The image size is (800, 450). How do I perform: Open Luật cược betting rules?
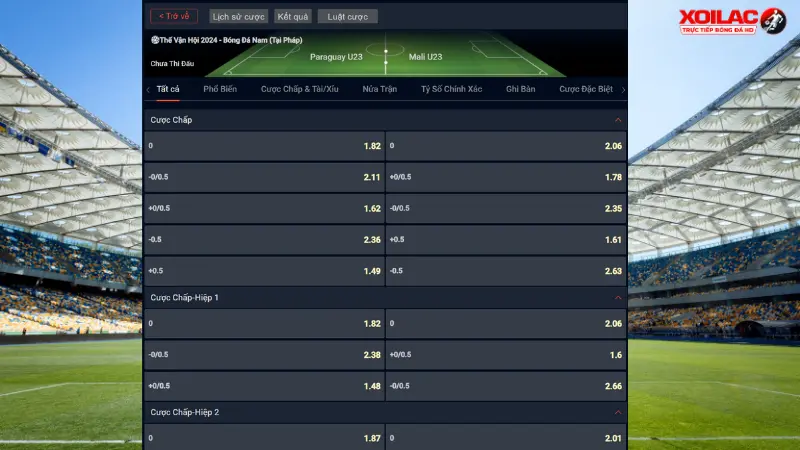click(347, 16)
